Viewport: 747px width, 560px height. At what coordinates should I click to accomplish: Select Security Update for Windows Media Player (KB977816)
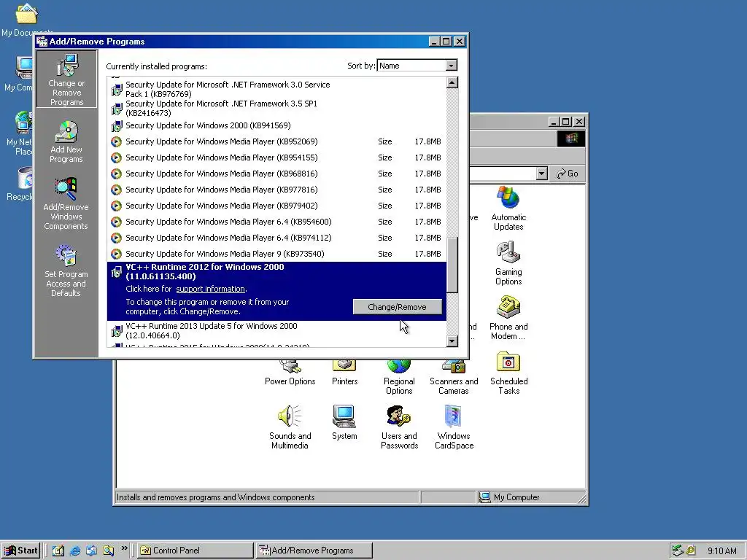[x=276, y=190]
